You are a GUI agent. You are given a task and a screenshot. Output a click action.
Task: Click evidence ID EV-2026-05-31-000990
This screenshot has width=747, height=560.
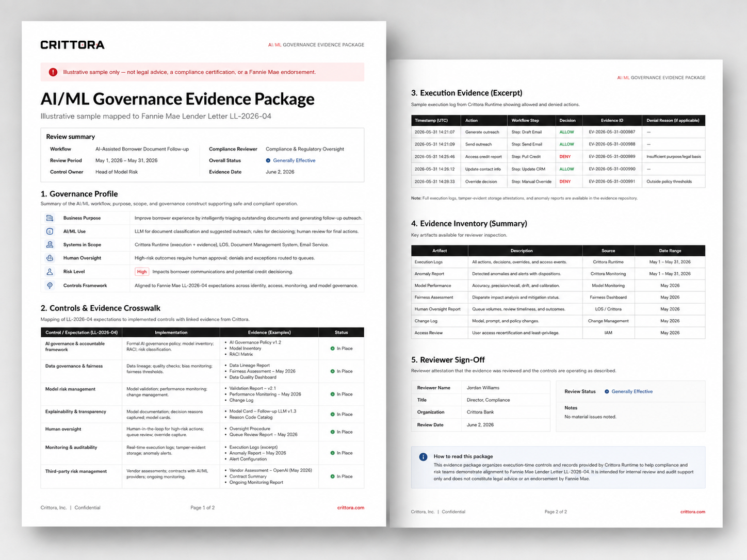[612, 169]
